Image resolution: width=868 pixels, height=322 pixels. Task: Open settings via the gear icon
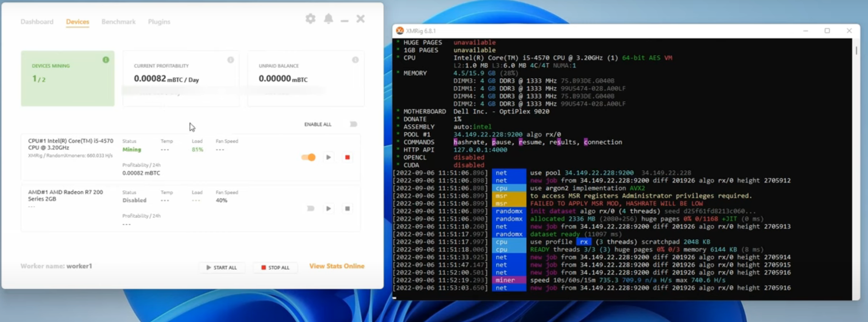click(310, 19)
